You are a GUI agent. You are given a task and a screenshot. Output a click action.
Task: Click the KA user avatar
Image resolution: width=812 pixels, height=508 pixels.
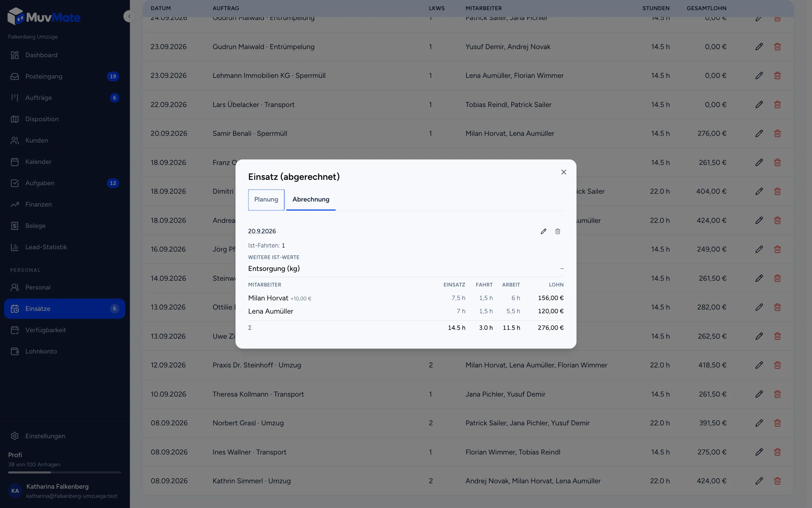pyautogui.click(x=15, y=491)
